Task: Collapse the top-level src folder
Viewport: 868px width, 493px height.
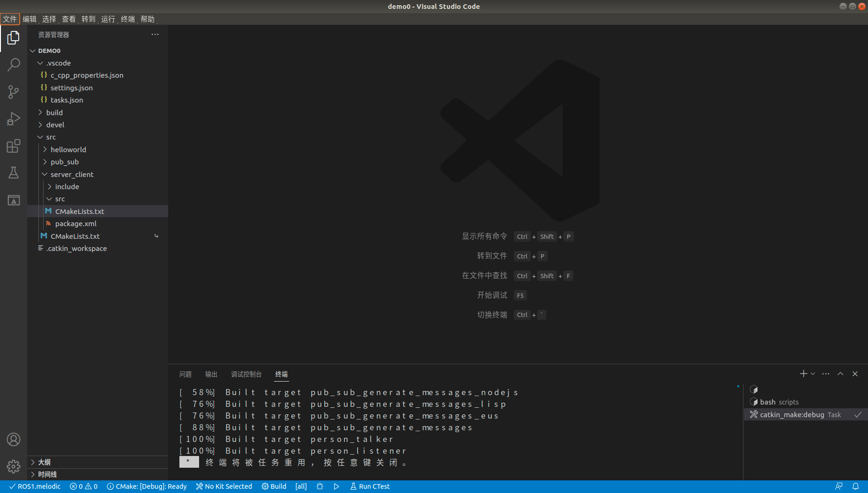Action: pyautogui.click(x=97, y=137)
